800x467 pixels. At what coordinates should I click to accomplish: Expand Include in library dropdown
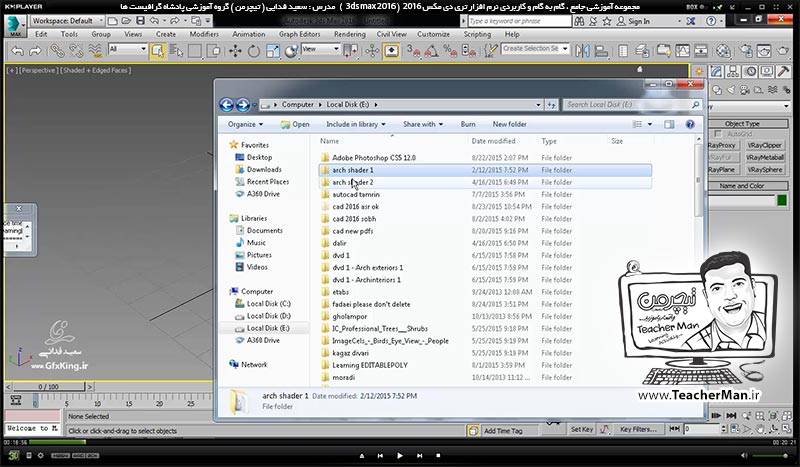click(356, 124)
